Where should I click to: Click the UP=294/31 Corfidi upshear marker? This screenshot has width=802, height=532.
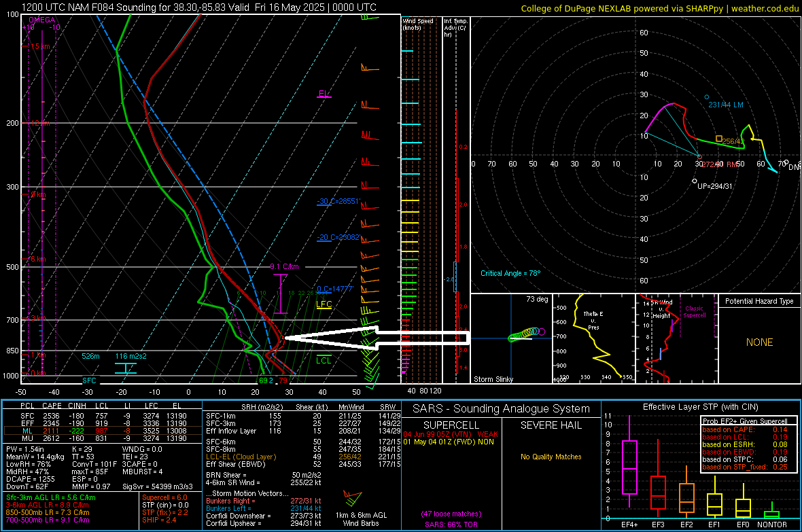[x=695, y=181]
